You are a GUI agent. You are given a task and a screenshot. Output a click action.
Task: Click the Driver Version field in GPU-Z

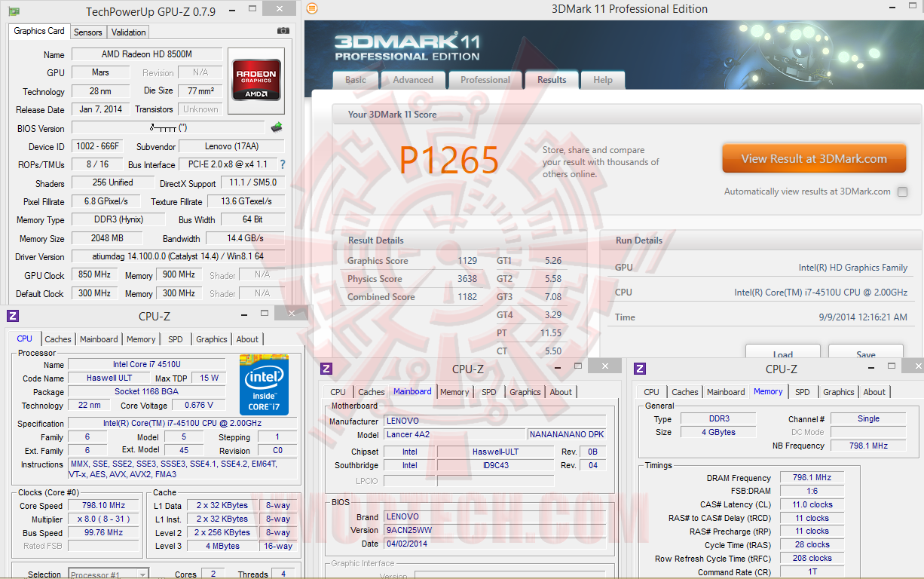(178, 256)
